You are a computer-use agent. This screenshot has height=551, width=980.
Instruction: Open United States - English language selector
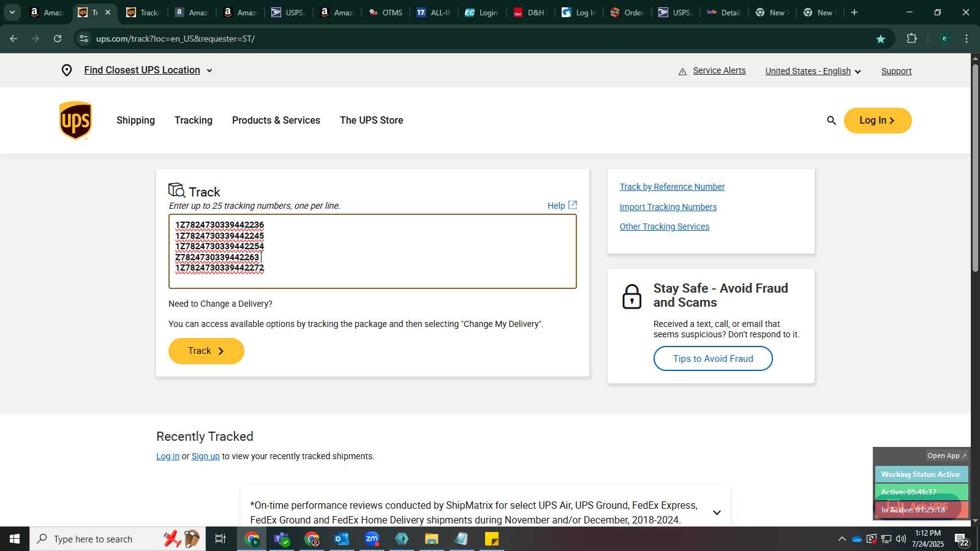tap(813, 71)
